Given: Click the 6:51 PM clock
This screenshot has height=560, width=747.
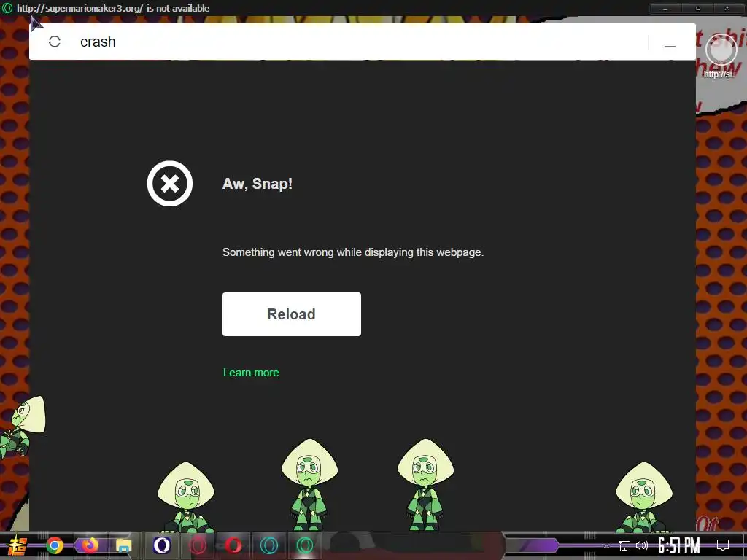Looking at the screenshot, I should 679,545.
